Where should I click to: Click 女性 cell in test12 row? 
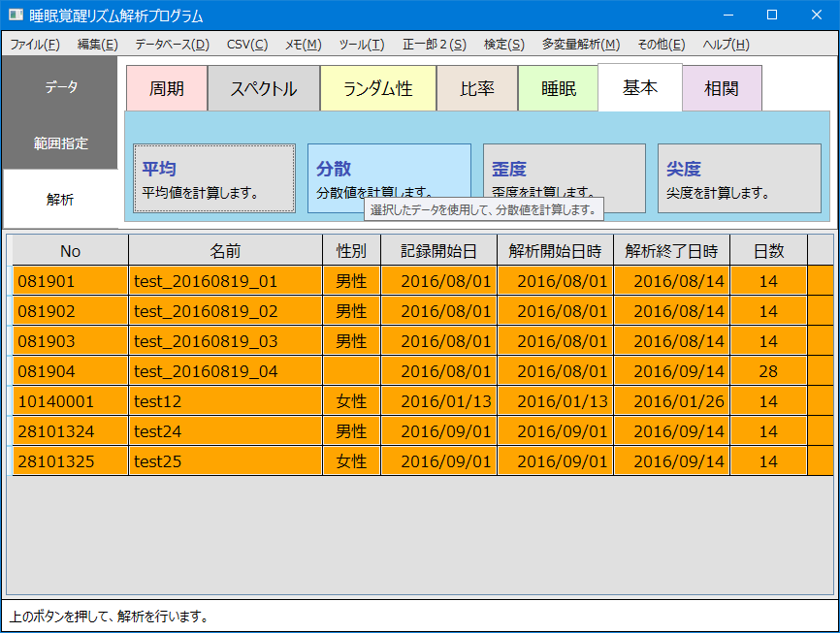coord(351,400)
